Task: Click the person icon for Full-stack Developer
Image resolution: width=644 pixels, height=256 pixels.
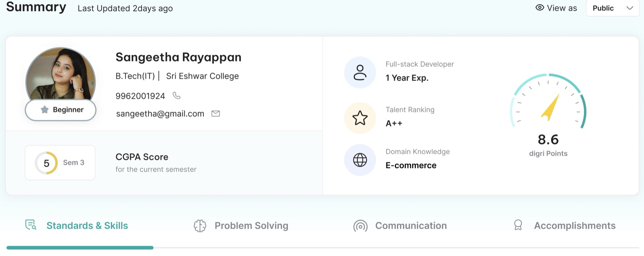Action: [x=360, y=72]
